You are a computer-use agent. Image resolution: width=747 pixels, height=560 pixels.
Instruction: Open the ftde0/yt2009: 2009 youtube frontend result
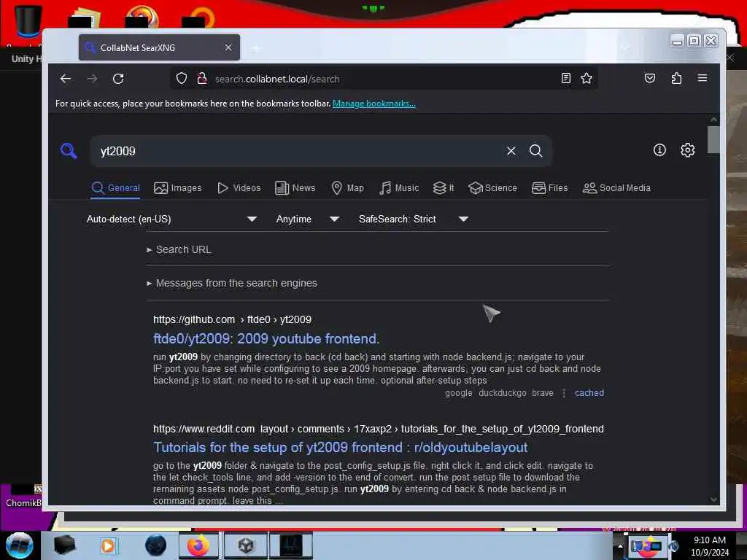(x=266, y=338)
